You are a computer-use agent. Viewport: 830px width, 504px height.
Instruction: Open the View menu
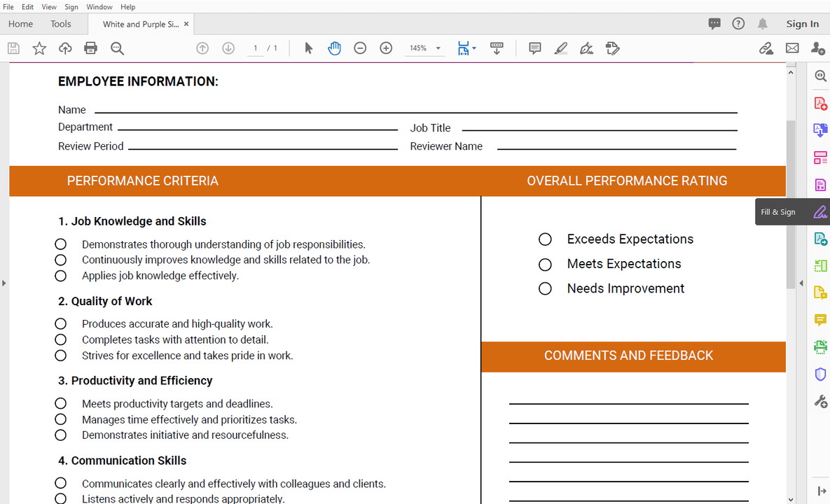(48, 6)
